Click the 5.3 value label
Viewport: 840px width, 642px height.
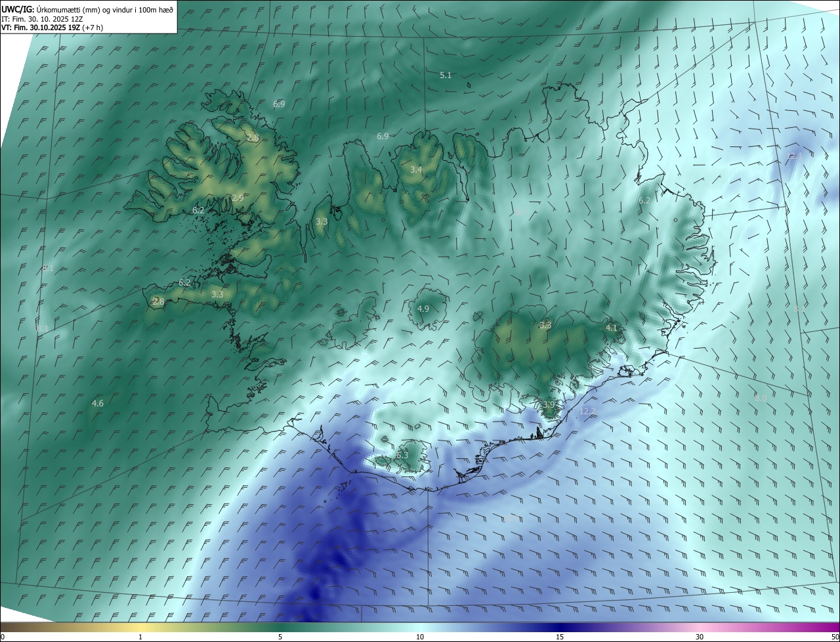[402, 455]
